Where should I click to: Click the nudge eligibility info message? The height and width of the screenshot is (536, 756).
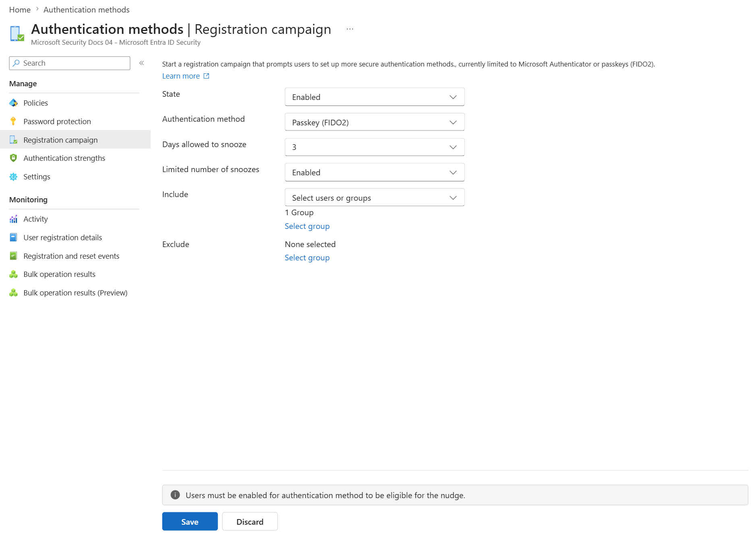(325, 495)
